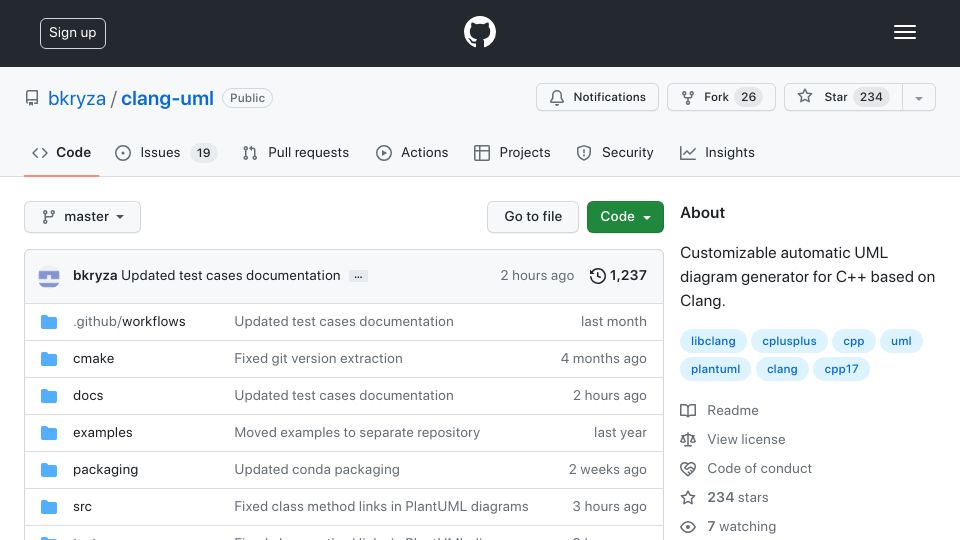Screen dimensions: 960x540
Task: Open the bkryza owner profile link
Action: [77, 98]
